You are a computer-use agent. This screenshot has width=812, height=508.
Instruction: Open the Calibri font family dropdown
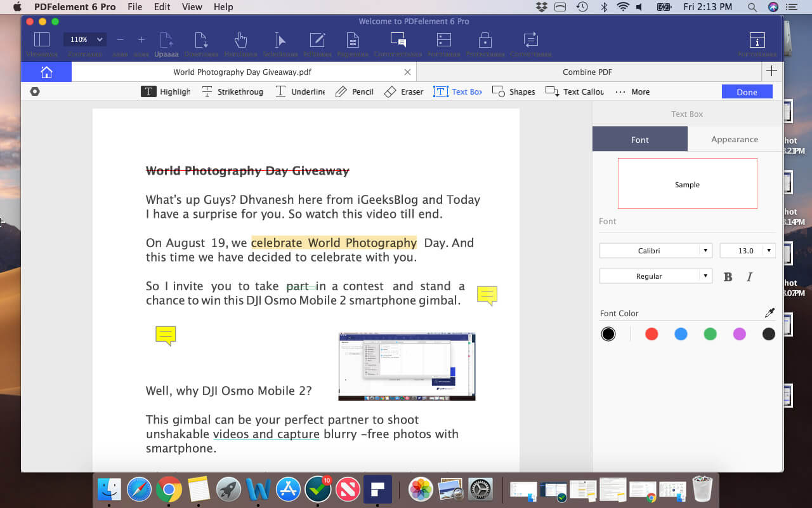point(655,251)
